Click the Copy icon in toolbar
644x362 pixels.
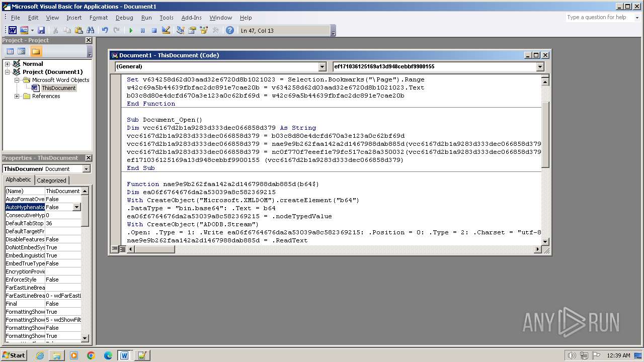click(x=67, y=30)
